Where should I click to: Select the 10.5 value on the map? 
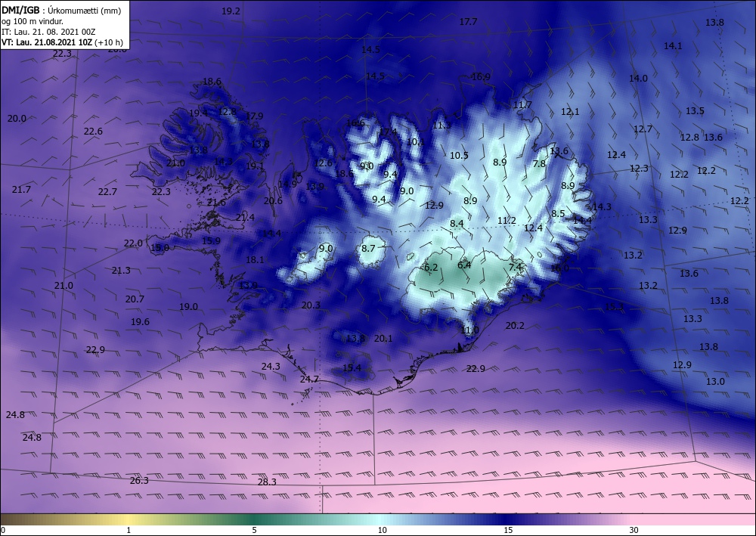pyautogui.click(x=459, y=155)
